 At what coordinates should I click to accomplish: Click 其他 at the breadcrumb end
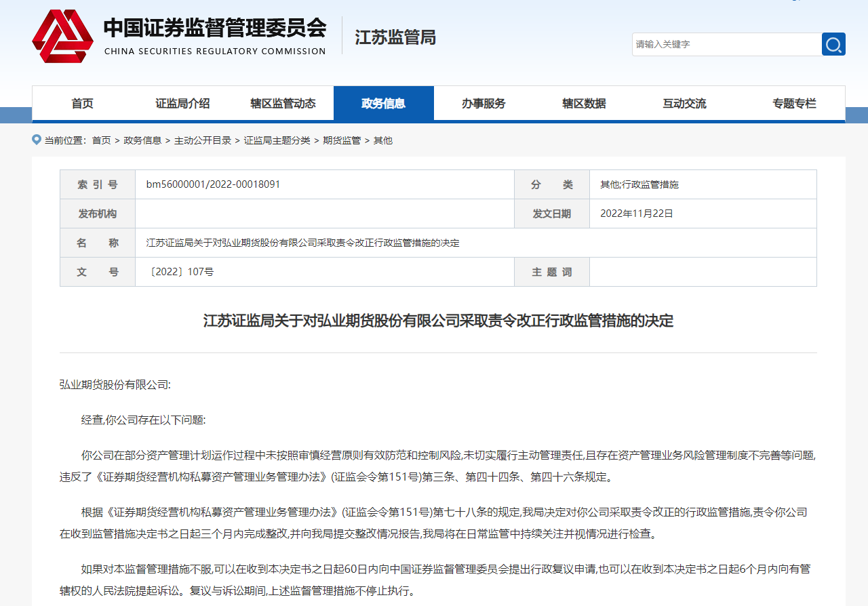point(383,140)
